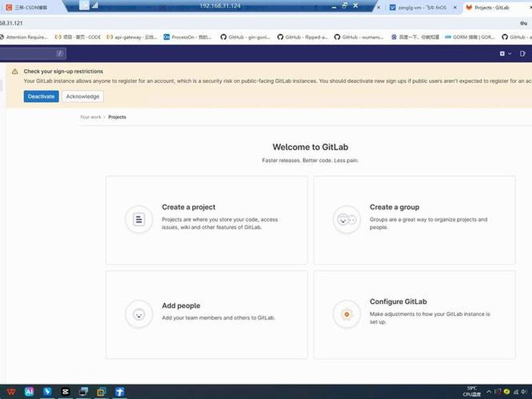
Task: Click the volume icon in system tray
Action: (524, 392)
